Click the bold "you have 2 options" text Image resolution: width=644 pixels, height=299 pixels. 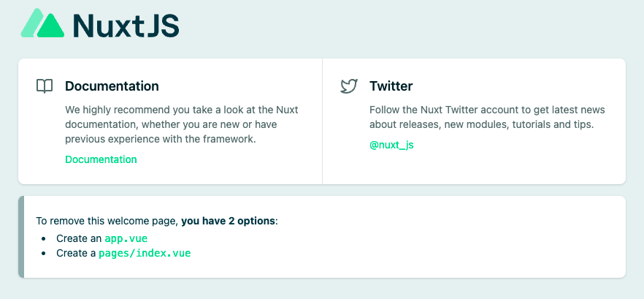point(229,221)
